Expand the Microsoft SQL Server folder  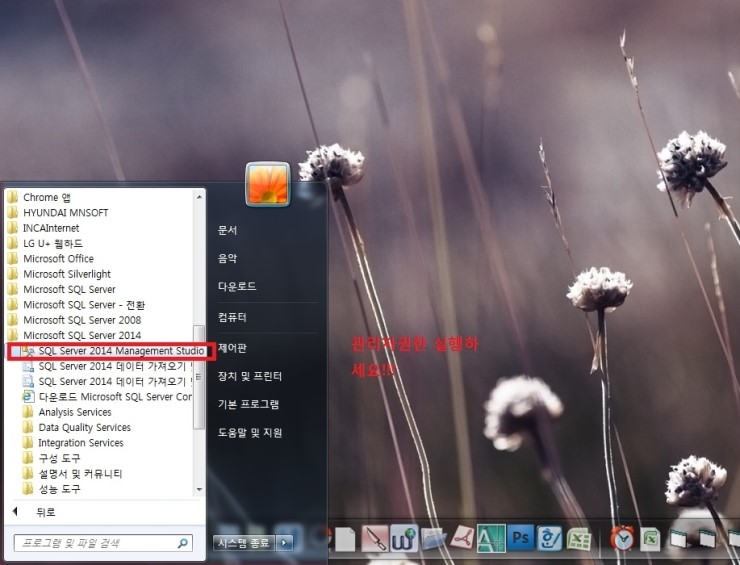61,289
